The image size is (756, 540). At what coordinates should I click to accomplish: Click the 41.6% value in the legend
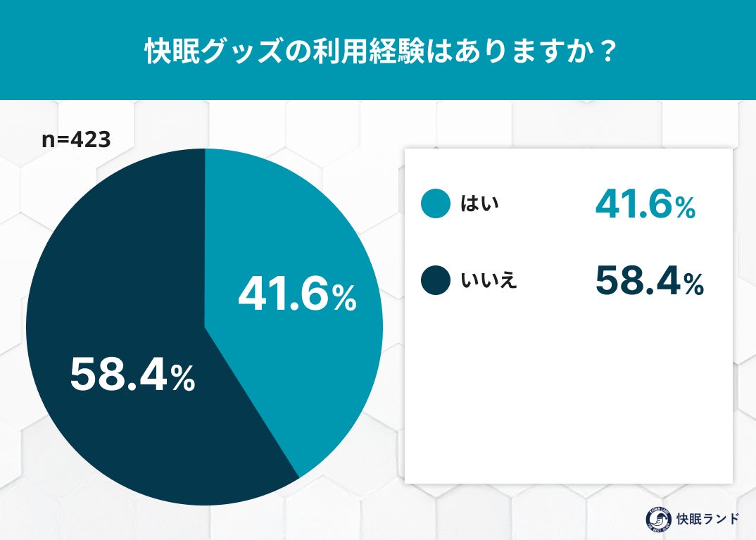(x=645, y=204)
